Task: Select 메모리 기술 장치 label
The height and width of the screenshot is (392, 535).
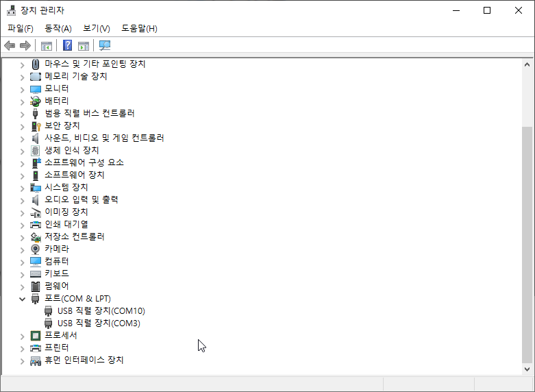Action: click(x=76, y=76)
